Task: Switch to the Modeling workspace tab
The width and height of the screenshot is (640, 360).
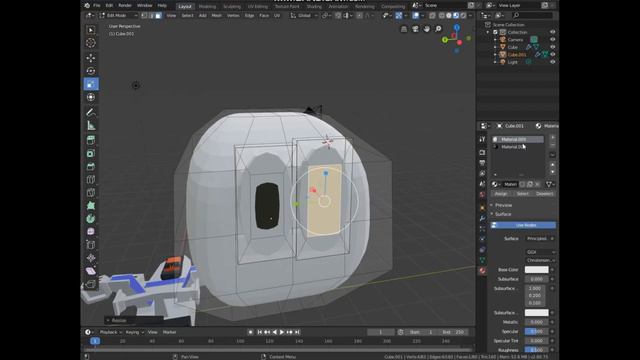Action: tap(207, 7)
